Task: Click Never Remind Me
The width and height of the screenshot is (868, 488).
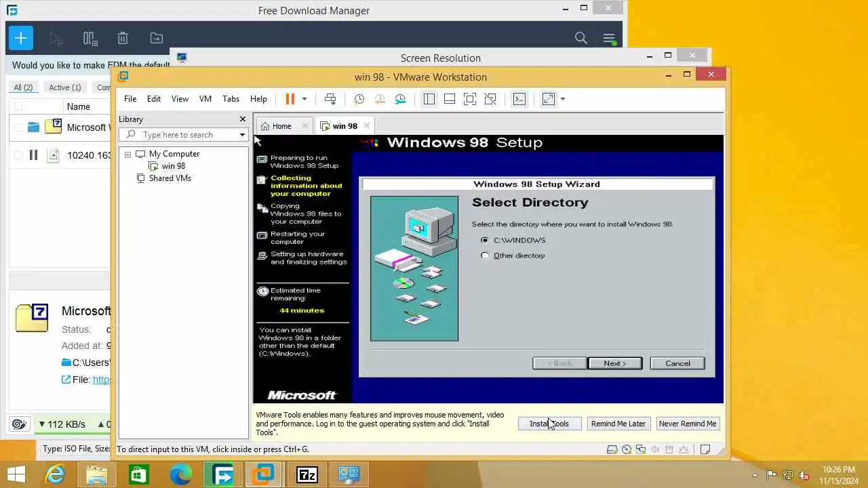Action: (x=688, y=424)
